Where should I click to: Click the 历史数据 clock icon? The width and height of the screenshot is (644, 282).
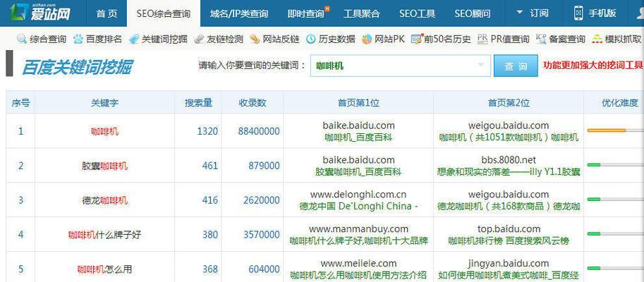tap(311, 39)
